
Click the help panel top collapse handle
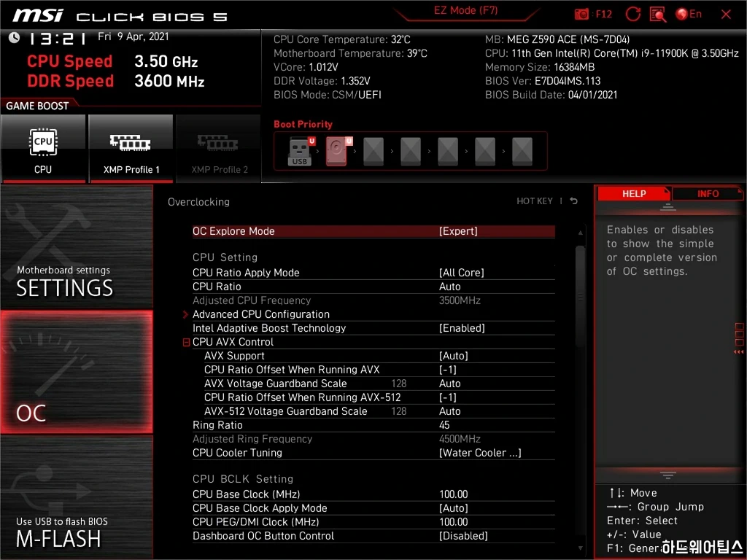tap(668, 207)
